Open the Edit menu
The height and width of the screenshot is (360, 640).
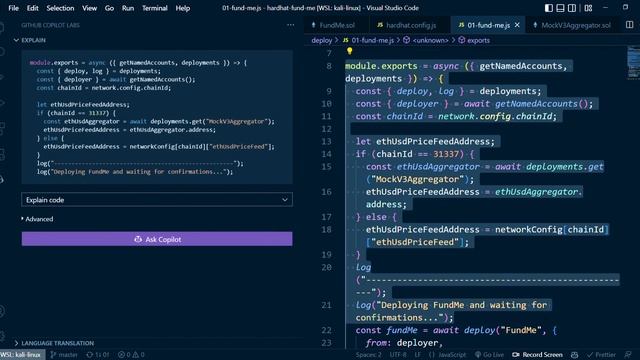click(32, 8)
